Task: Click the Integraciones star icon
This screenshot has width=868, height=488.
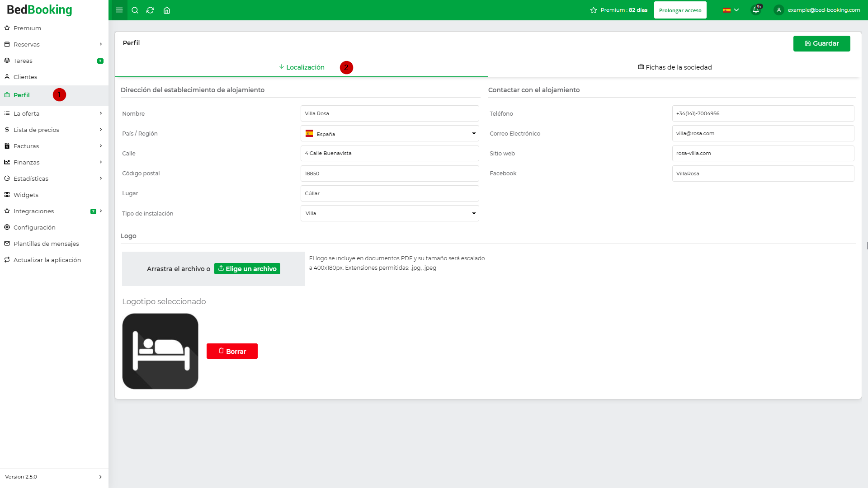Action: [x=7, y=211]
